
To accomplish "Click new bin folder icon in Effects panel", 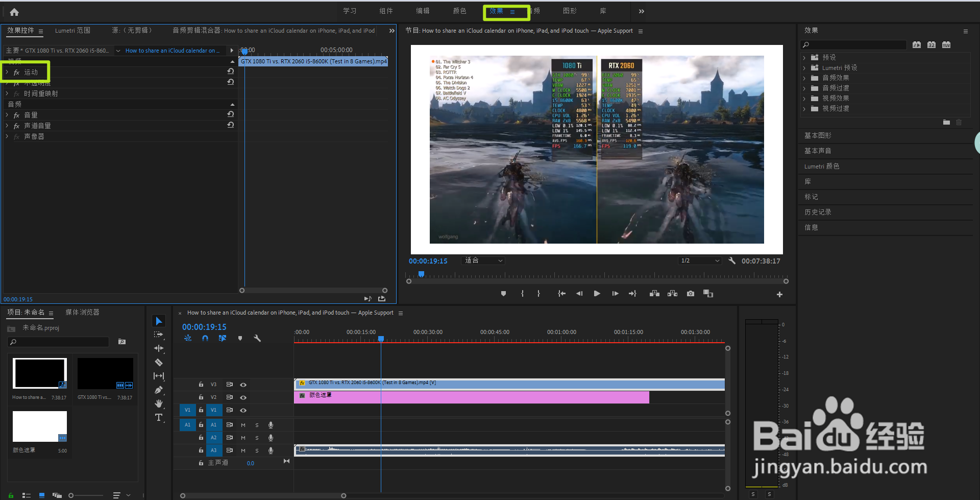I will pyautogui.click(x=946, y=122).
